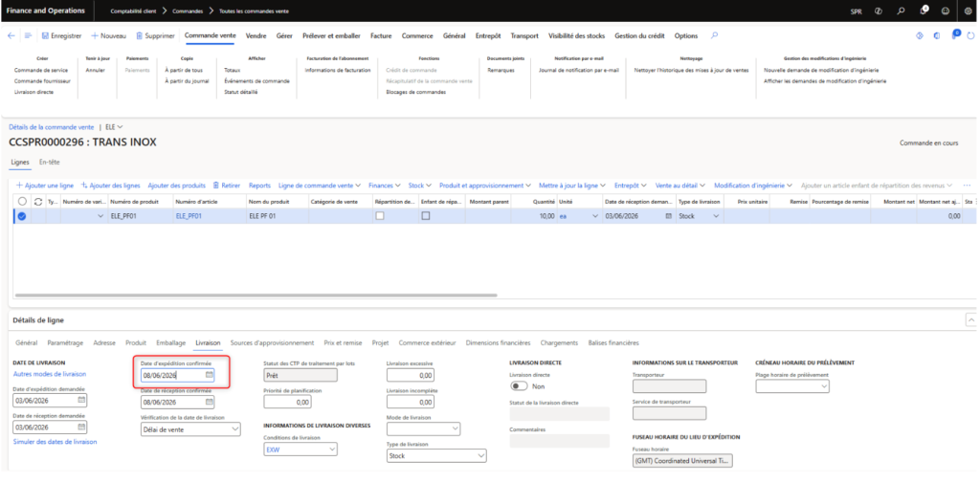This screenshot has height=483, width=980.
Task: Open calendar picker for Date de réception demandée
Action: [82, 427]
